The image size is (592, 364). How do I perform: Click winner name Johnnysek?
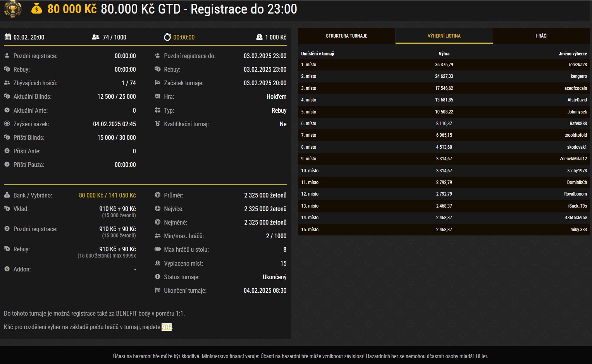coord(577,112)
